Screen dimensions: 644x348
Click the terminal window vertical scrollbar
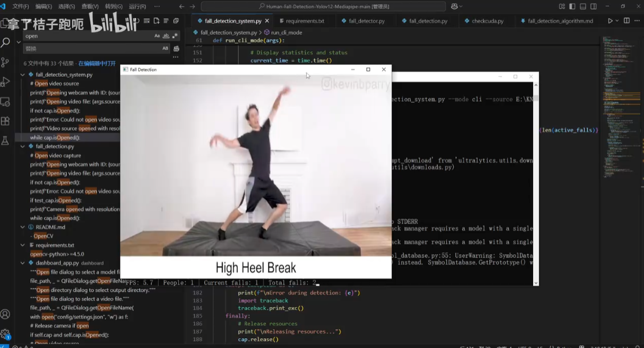pos(535,183)
